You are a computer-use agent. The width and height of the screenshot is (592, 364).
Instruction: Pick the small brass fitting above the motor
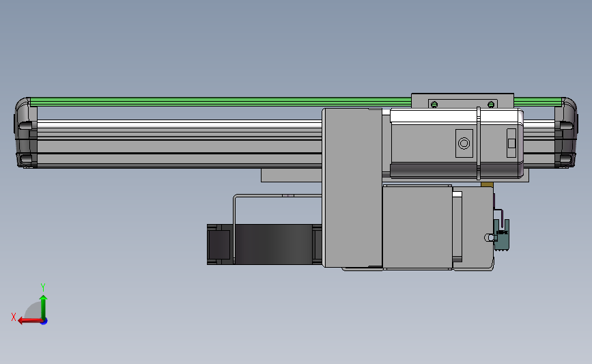point(487,184)
